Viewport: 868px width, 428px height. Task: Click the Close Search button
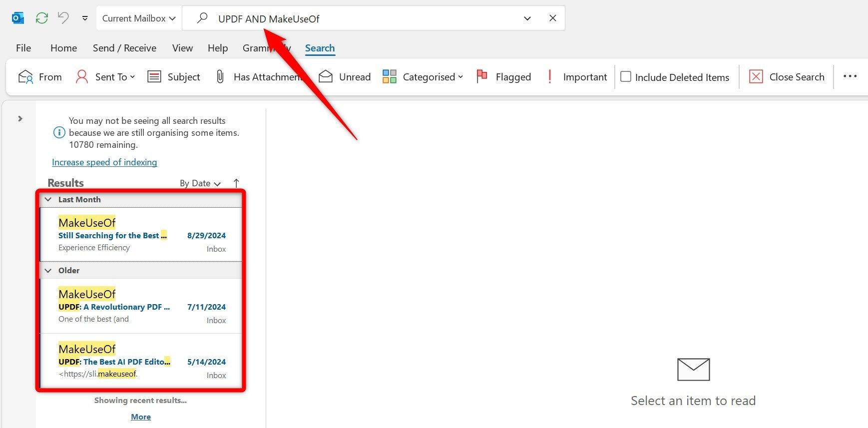[x=787, y=77]
